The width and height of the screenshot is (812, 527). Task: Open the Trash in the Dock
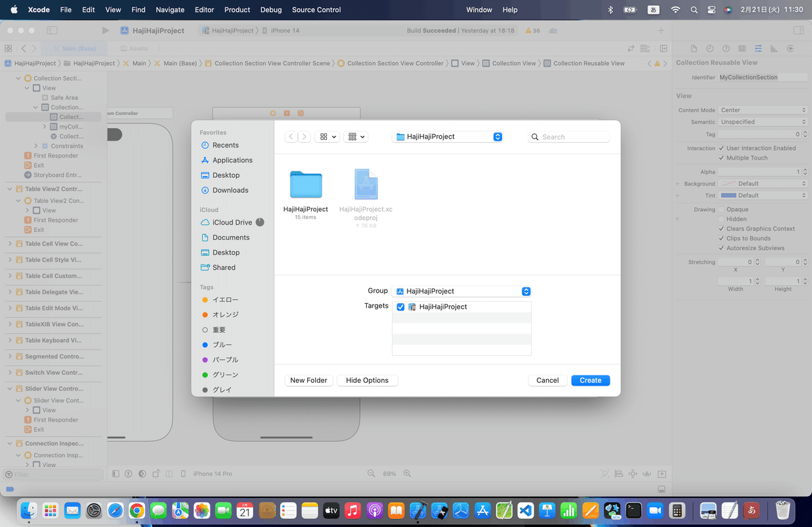tap(783, 510)
